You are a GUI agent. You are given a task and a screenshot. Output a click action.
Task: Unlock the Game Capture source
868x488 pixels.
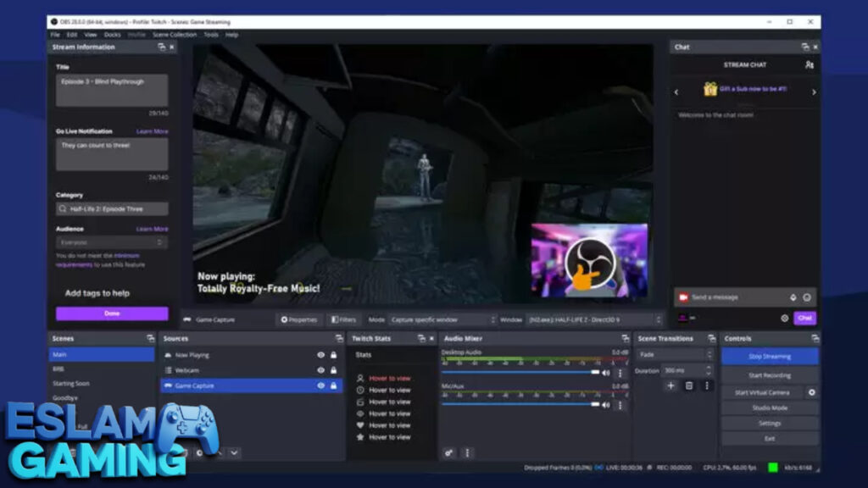pos(333,385)
